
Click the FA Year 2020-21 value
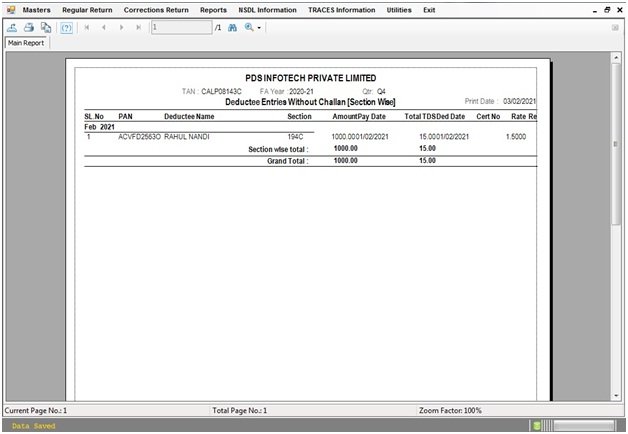coord(301,91)
